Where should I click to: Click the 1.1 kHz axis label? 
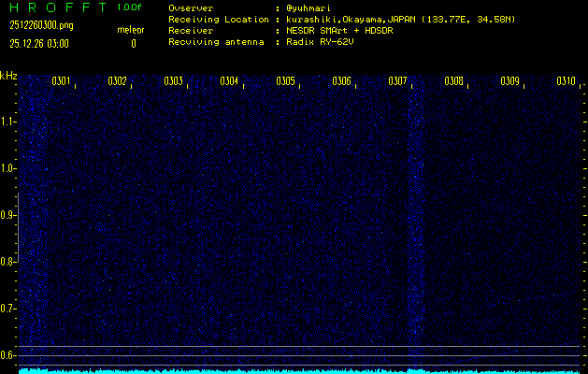7,122
